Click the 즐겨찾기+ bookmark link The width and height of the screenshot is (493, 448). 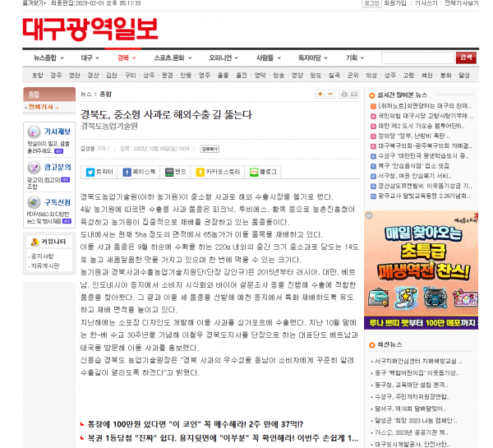click(35, 3)
